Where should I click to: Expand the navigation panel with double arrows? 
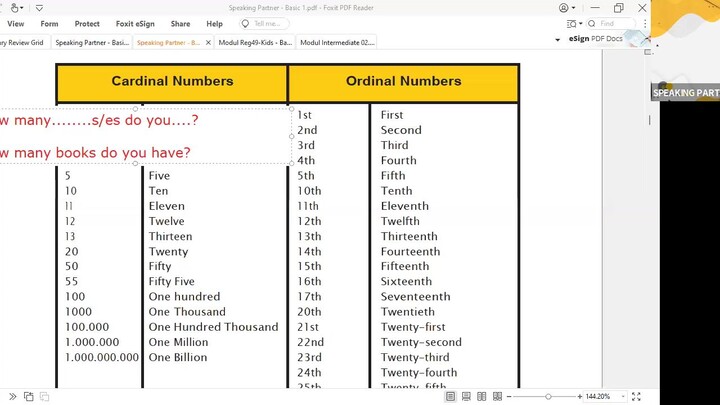coord(12,397)
